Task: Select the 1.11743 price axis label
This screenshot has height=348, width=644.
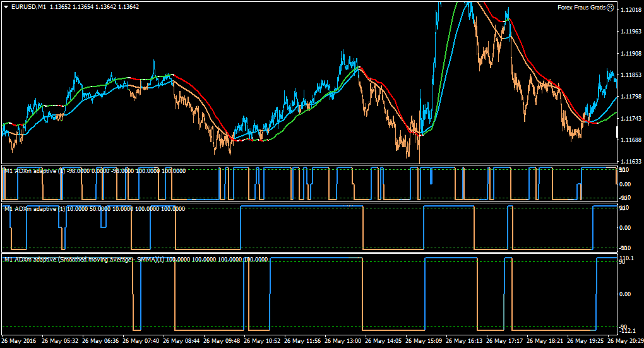Action: click(x=630, y=118)
